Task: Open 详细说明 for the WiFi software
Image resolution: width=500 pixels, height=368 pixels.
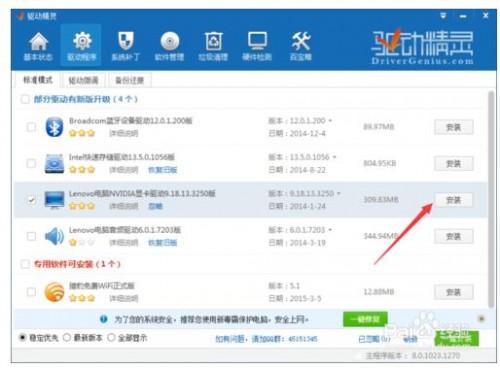Action: (x=124, y=298)
